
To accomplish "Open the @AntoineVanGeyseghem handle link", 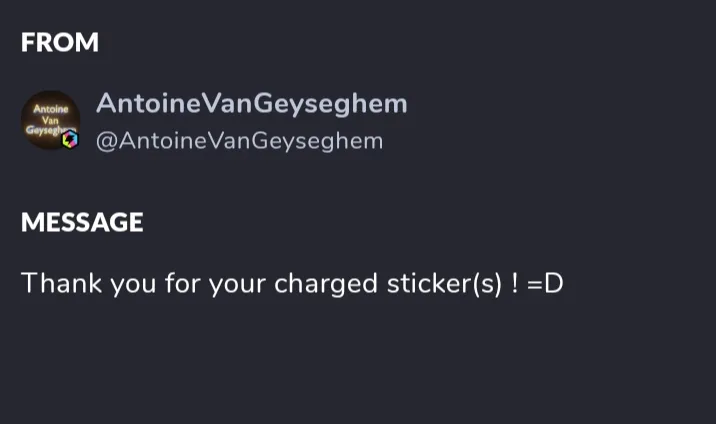I will (x=239, y=141).
